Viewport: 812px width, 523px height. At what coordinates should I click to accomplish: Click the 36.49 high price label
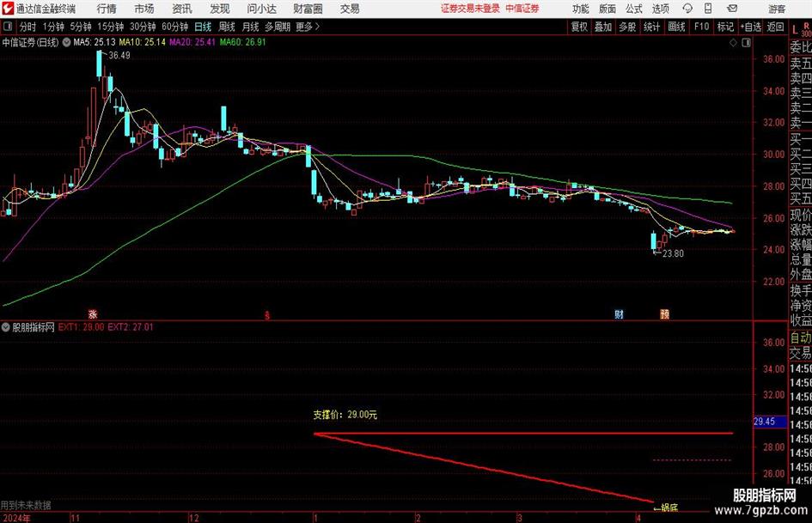119,56
